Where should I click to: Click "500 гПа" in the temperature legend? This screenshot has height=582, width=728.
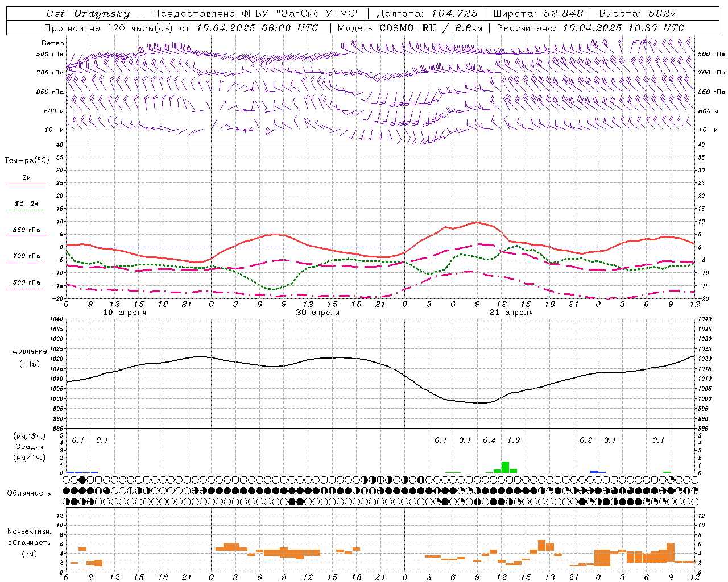(x=27, y=282)
